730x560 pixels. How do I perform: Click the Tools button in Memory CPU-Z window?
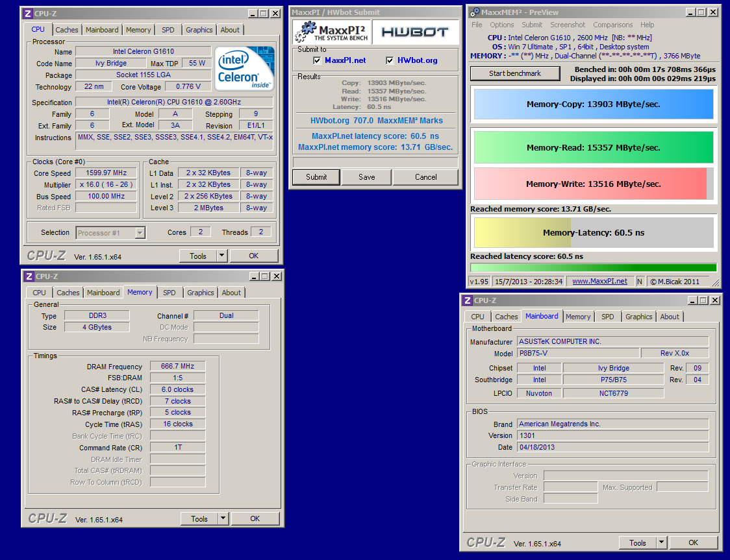click(199, 518)
